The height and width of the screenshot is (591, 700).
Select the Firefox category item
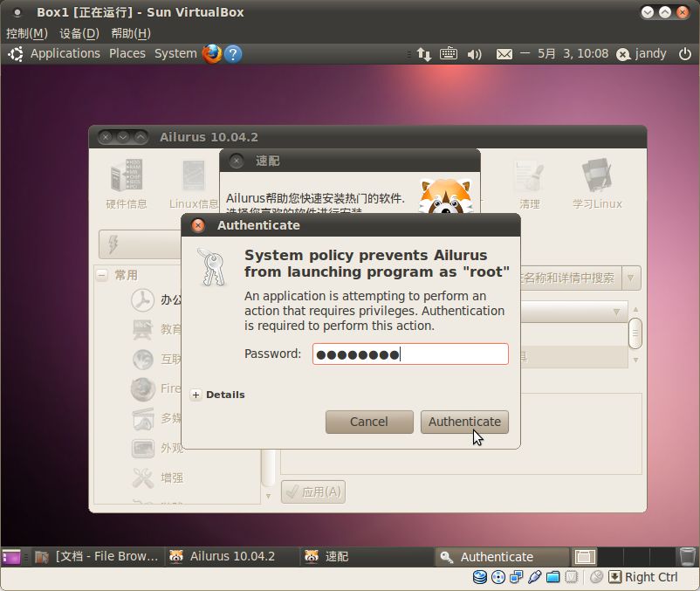pyautogui.click(x=156, y=388)
